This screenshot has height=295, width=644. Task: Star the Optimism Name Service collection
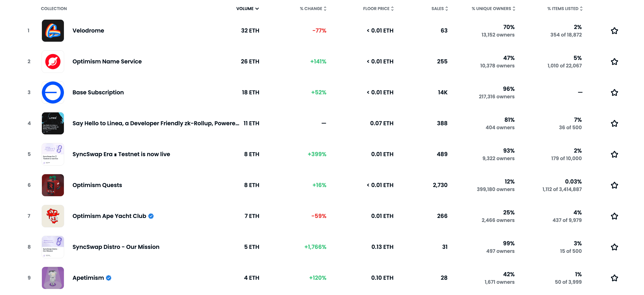[614, 62]
